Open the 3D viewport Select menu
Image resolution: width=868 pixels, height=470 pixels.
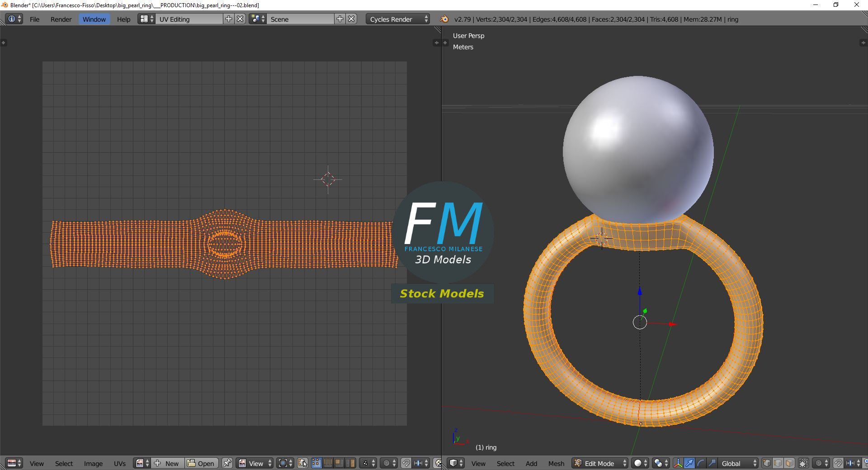click(505, 463)
